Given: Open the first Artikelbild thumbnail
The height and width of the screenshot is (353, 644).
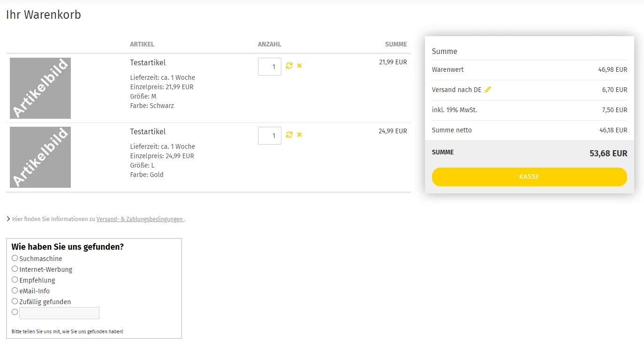Looking at the screenshot, I should pyautogui.click(x=40, y=88).
